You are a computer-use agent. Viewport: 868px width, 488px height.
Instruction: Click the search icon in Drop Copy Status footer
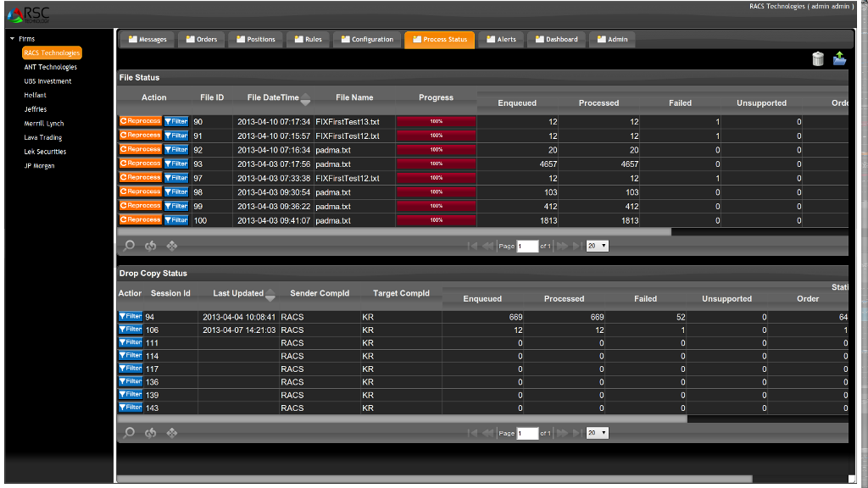pos(129,433)
